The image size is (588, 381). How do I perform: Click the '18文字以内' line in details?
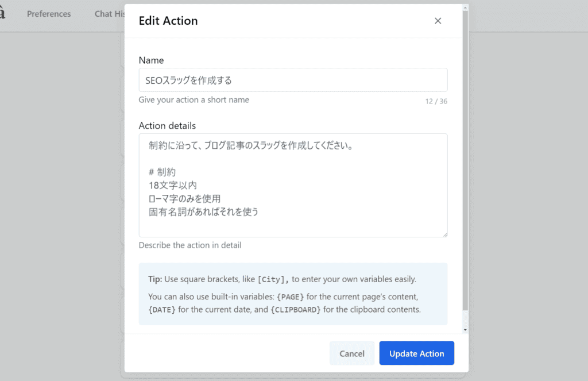(173, 186)
